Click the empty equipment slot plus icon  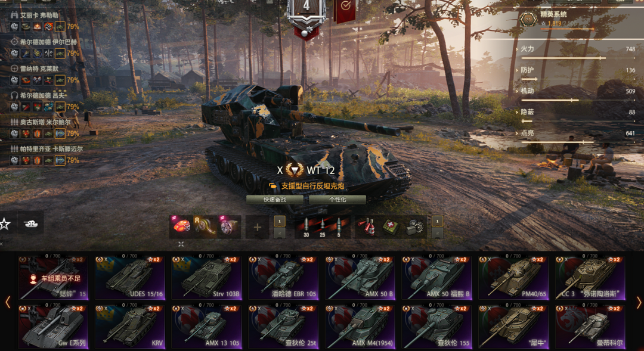[x=257, y=226]
